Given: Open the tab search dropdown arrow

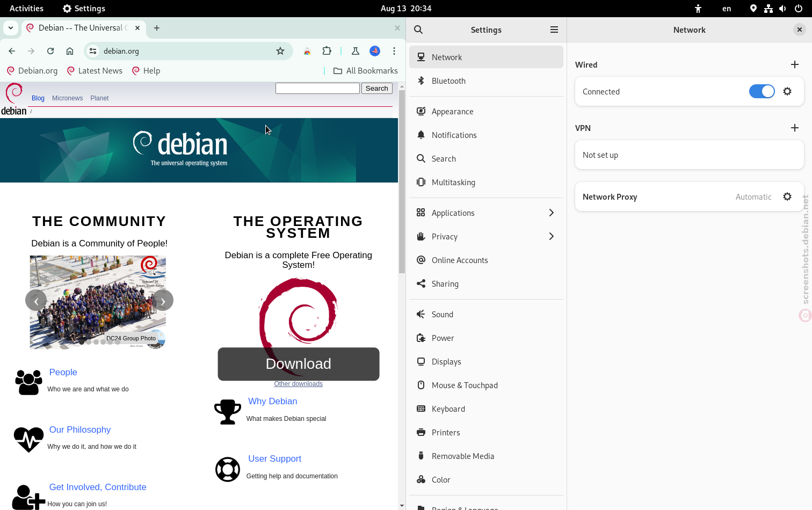Looking at the screenshot, I should point(11,28).
